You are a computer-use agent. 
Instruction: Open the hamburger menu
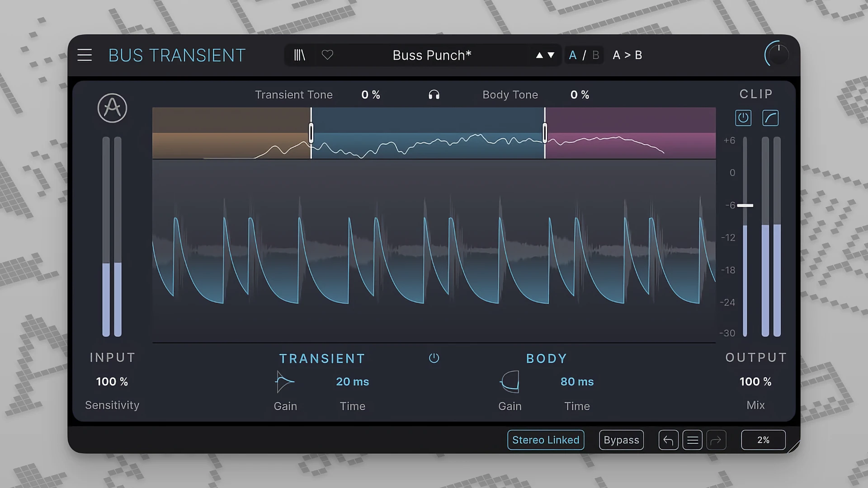[x=85, y=55]
